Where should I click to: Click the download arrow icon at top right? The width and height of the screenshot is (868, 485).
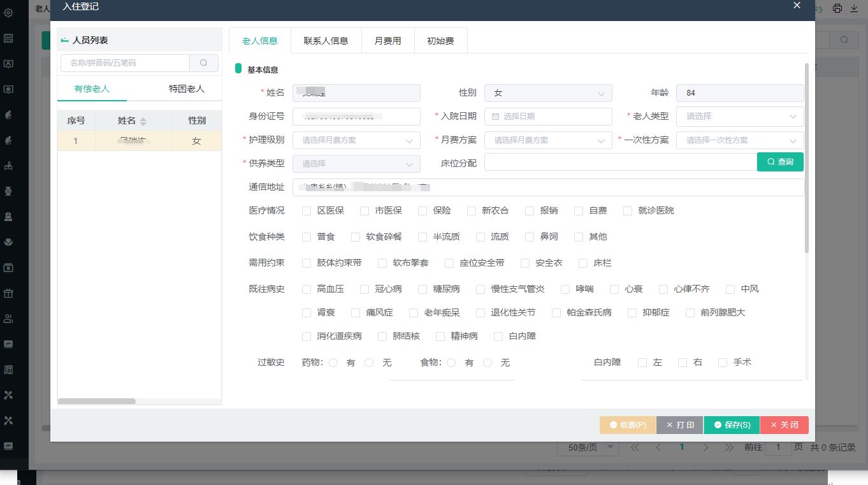[854, 8]
